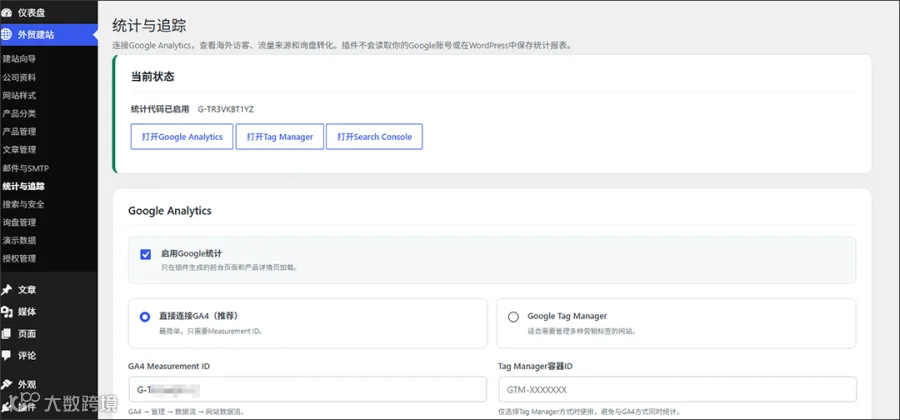Click the 统计代码已启用 status text
Viewport: 900px width, 420px height.
[160, 109]
